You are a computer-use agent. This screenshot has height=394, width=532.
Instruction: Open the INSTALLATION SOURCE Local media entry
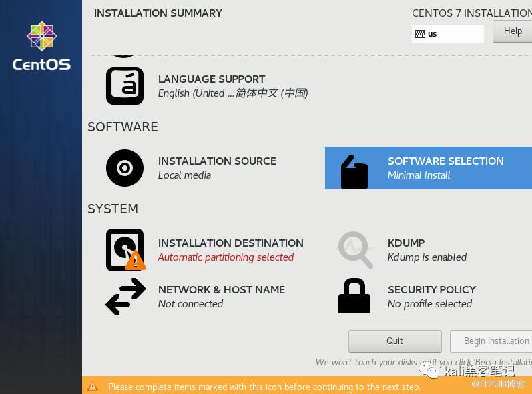[x=217, y=168]
